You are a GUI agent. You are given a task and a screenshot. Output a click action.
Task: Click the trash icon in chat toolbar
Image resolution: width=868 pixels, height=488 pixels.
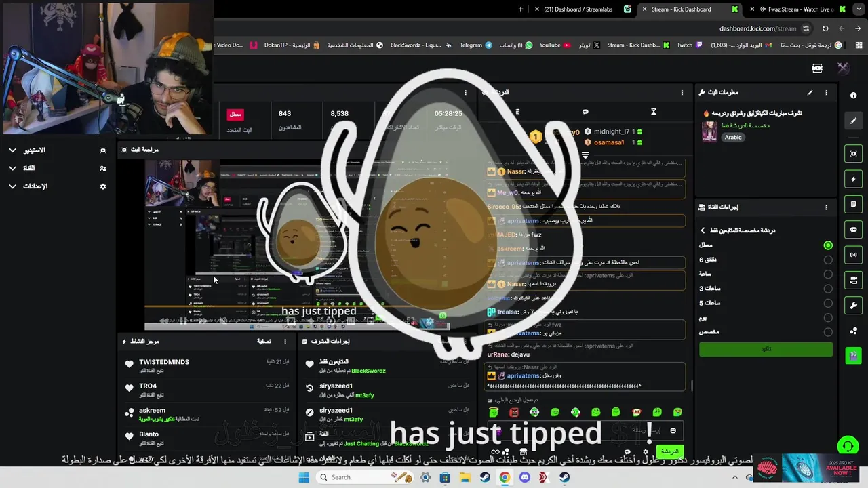pyautogui.click(x=517, y=112)
